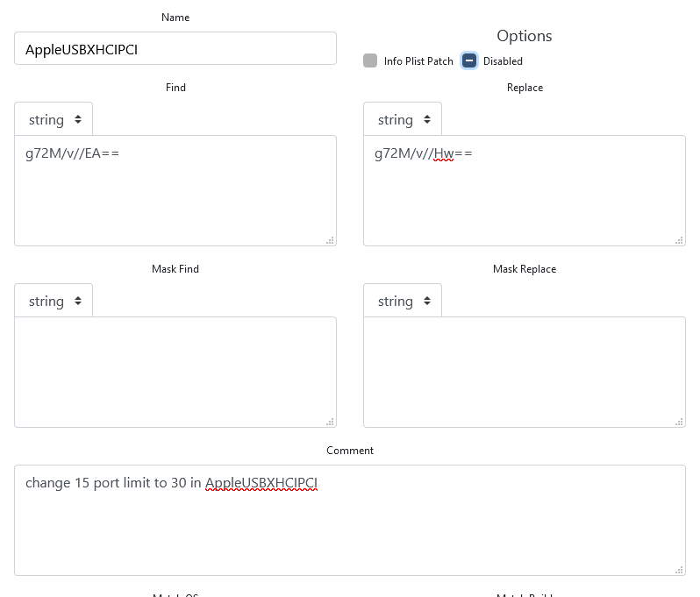The image size is (700, 597).
Task: Focus the empty Mask Find text area
Action: pos(175,372)
